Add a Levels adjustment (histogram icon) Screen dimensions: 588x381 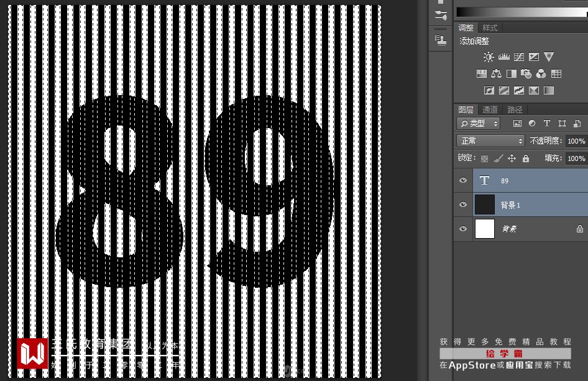click(x=503, y=57)
